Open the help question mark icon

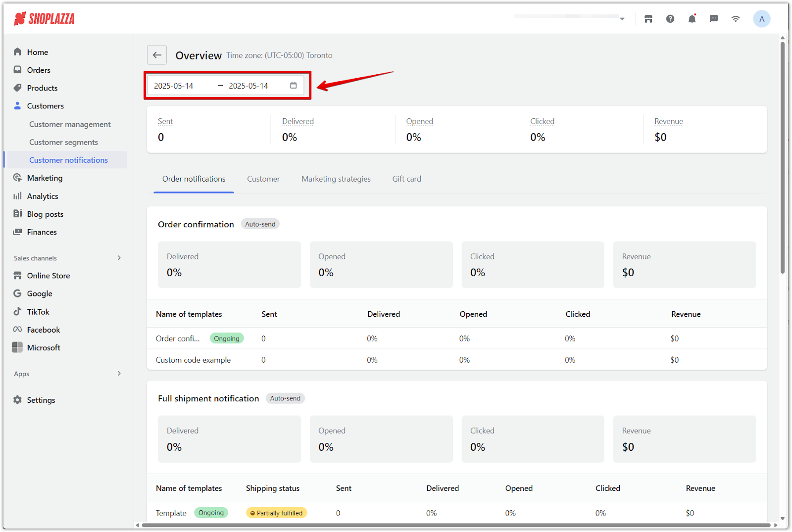[x=670, y=19]
